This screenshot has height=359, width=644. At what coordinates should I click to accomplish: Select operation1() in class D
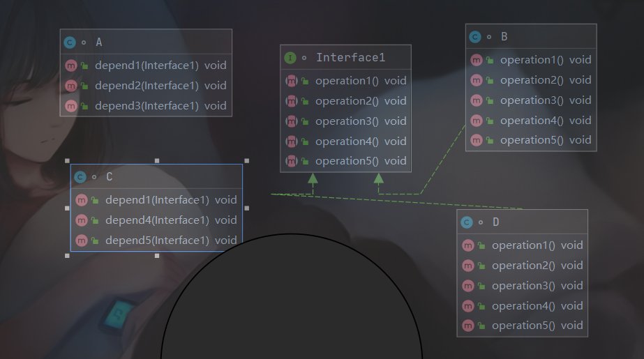[x=523, y=245]
